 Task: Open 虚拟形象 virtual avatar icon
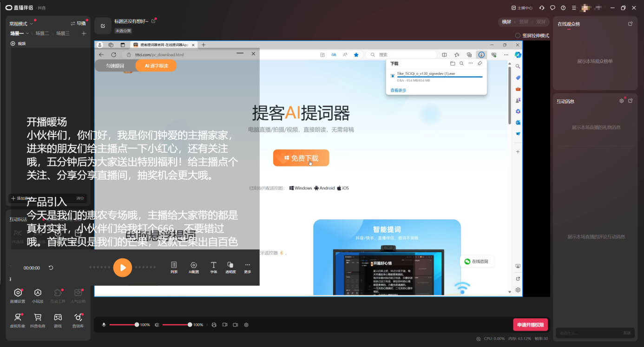point(18,317)
